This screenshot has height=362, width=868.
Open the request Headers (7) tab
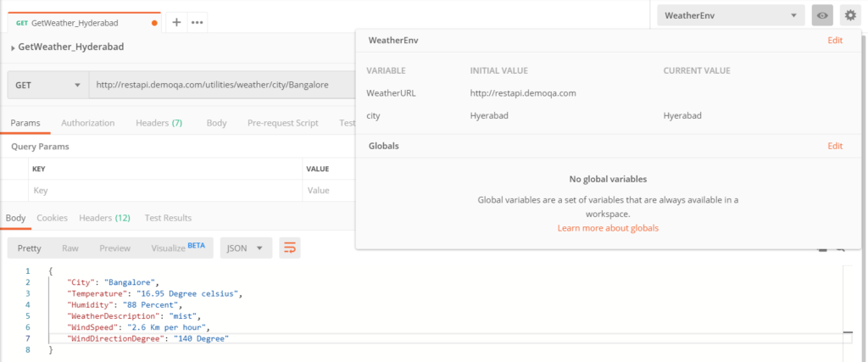click(159, 123)
